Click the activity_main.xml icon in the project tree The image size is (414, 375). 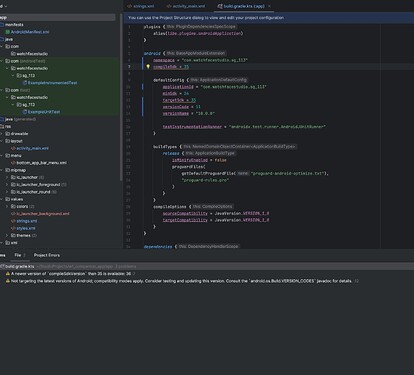13,148
